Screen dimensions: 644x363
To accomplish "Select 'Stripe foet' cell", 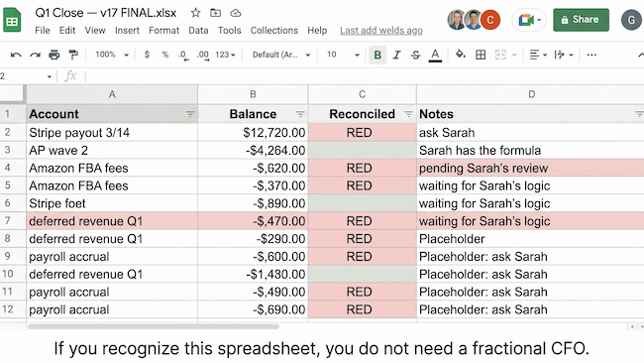I will coord(112,203).
